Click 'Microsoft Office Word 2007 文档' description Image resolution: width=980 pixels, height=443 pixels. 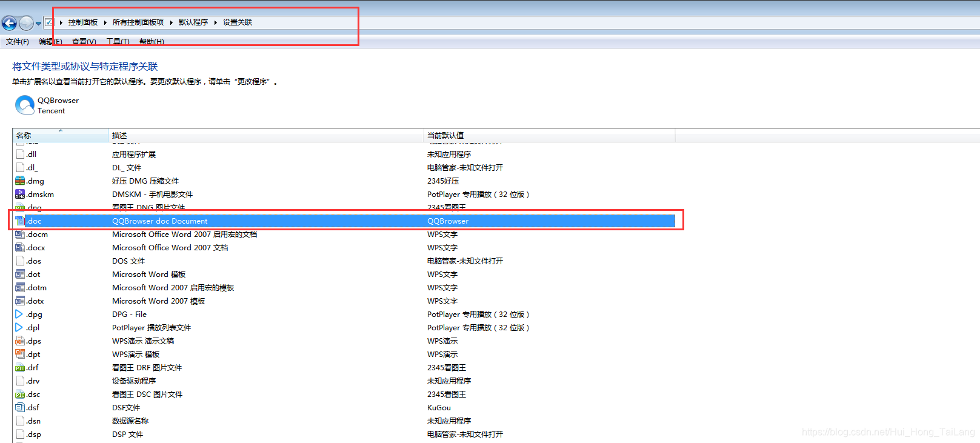click(x=170, y=248)
